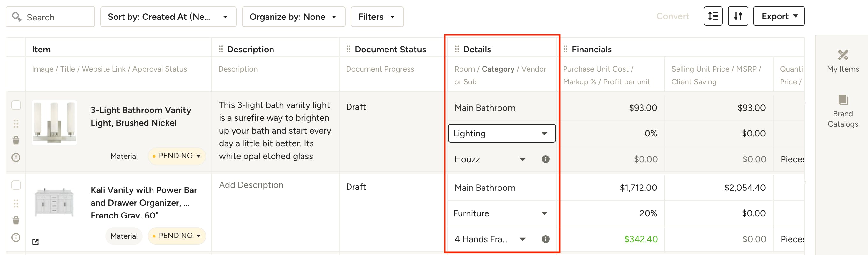868x255 pixels.
Task: Open PENDING approval status for the vanity light
Action: click(x=176, y=156)
